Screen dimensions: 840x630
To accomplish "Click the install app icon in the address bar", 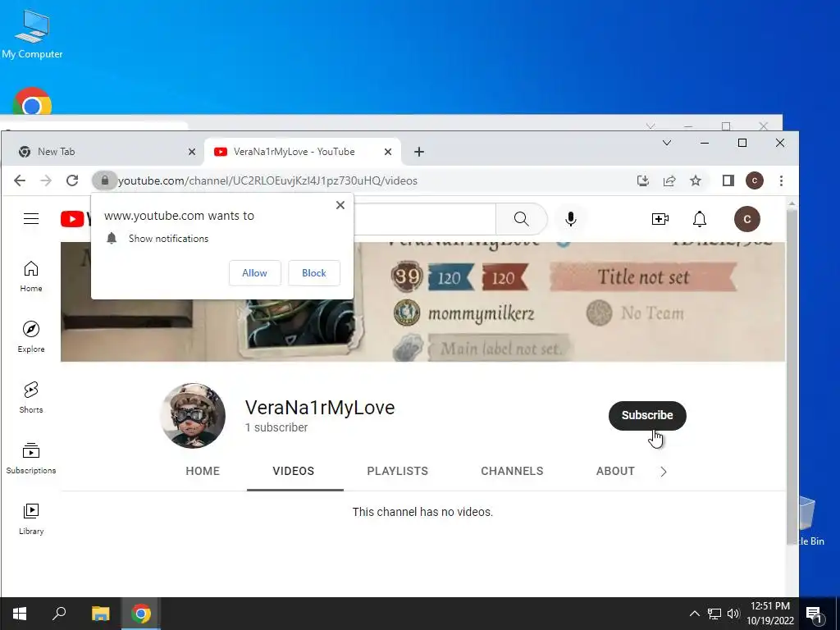I will [643, 180].
